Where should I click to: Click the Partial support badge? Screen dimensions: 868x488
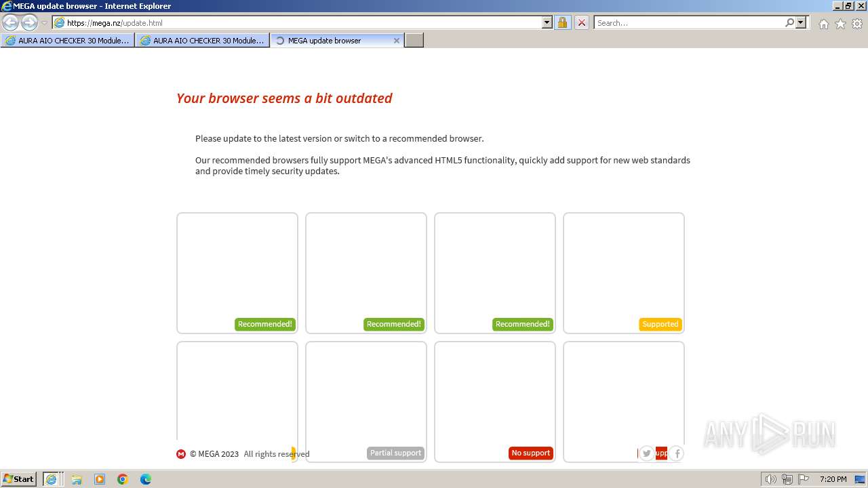tap(395, 453)
